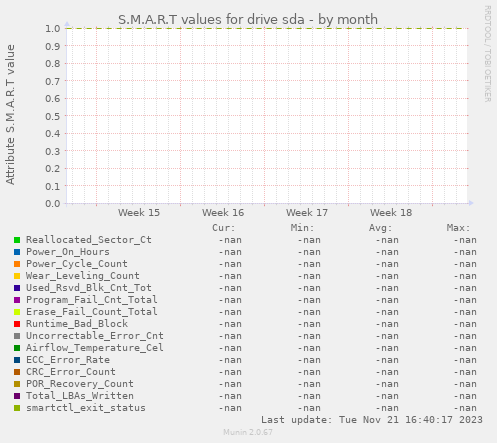This screenshot has height=443, width=497.
Task: Click the Min value for Runtime_Bad_Block
Action: click(x=309, y=324)
